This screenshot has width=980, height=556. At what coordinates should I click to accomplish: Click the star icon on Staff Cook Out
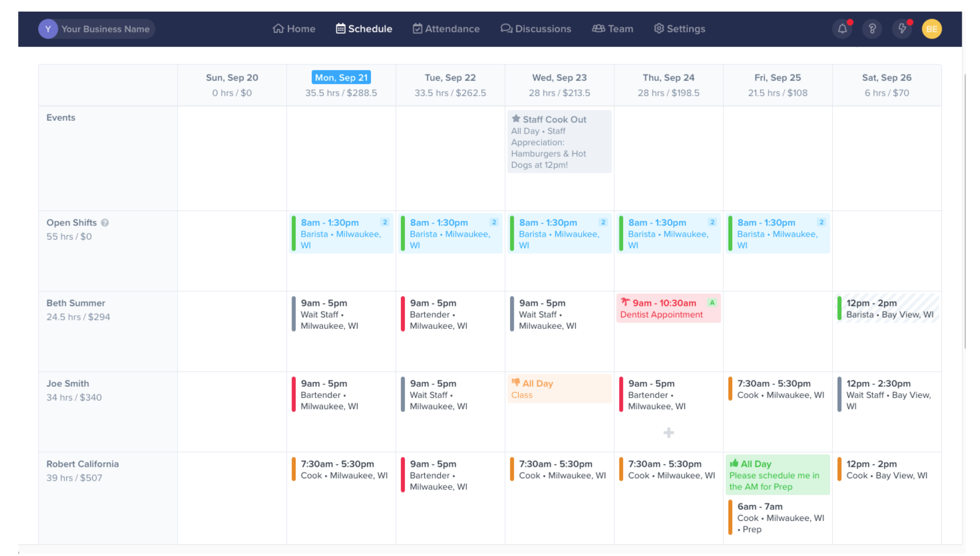click(516, 119)
